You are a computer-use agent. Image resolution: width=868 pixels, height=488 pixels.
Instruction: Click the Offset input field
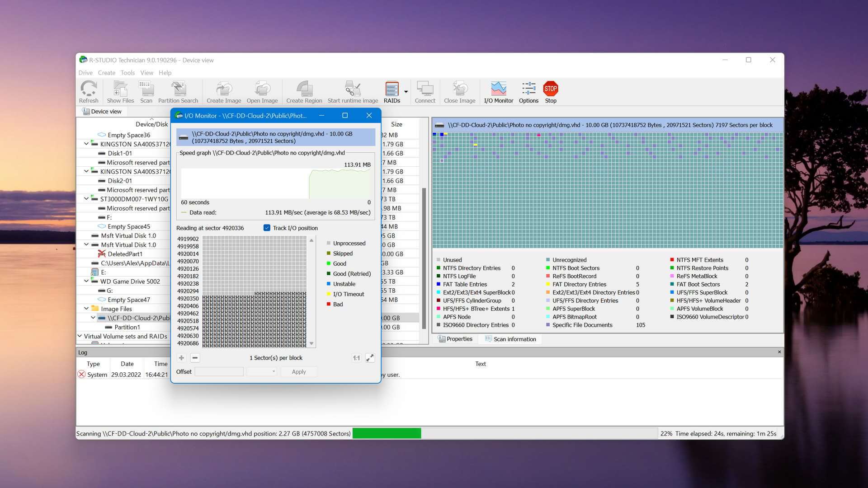[x=219, y=371]
